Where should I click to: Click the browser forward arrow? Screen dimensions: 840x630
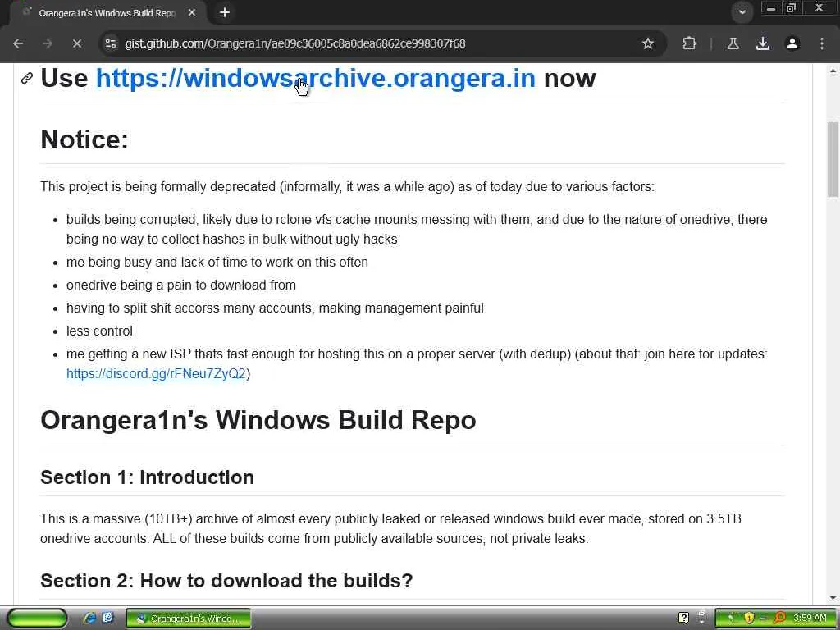[48, 43]
